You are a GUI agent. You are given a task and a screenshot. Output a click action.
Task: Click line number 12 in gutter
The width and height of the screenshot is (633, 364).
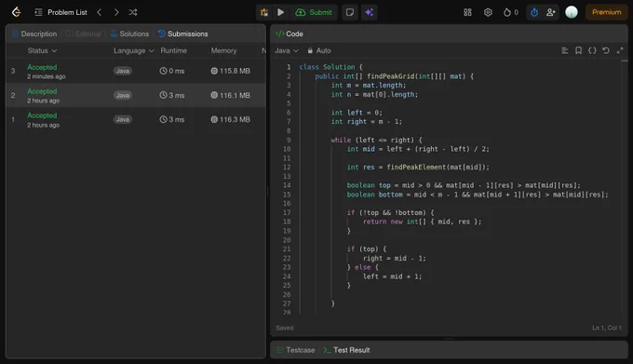[x=287, y=167]
